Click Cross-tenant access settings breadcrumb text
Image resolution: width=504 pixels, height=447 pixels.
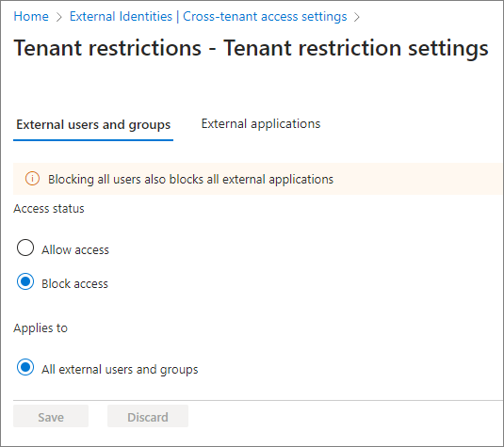pyautogui.click(x=265, y=16)
